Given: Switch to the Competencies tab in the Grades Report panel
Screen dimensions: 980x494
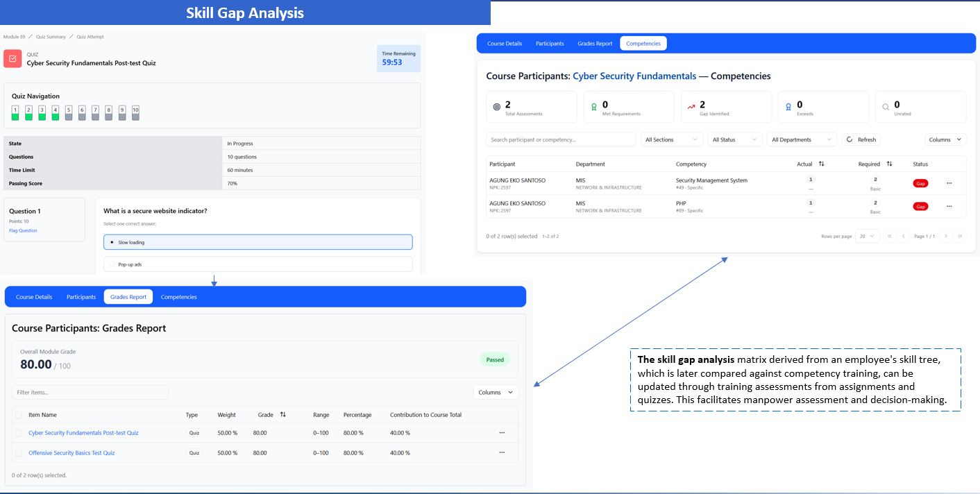Looking at the screenshot, I should point(179,297).
